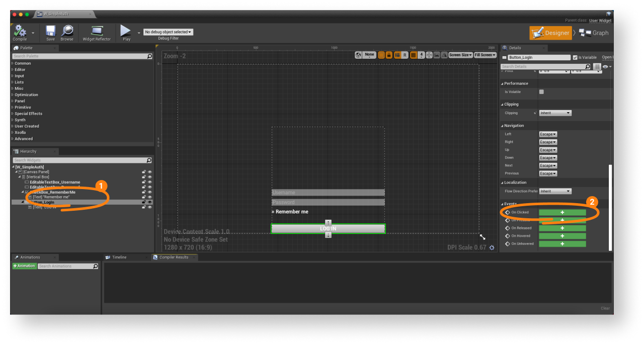The width and height of the screenshot is (644, 345).
Task: Open the Clipping Inherit dropdown
Action: pyautogui.click(x=555, y=113)
